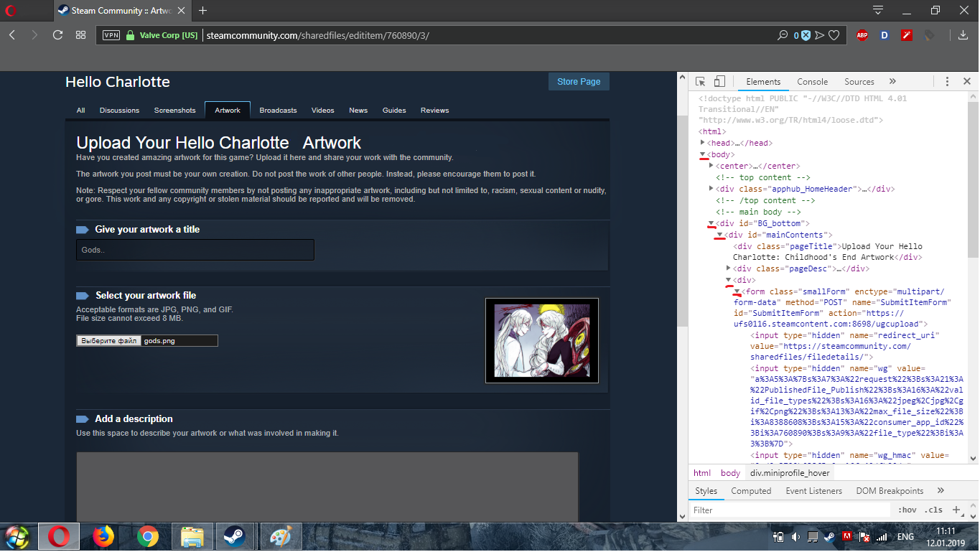Image resolution: width=980 pixels, height=552 pixels.
Task: Open the ENG language switcher in tray
Action: pyautogui.click(x=905, y=536)
